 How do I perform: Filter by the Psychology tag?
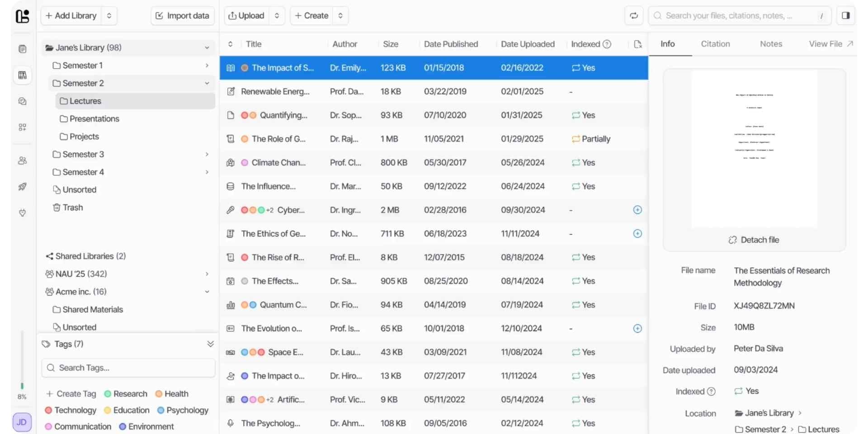pyautogui.click(x=183, y=410)
